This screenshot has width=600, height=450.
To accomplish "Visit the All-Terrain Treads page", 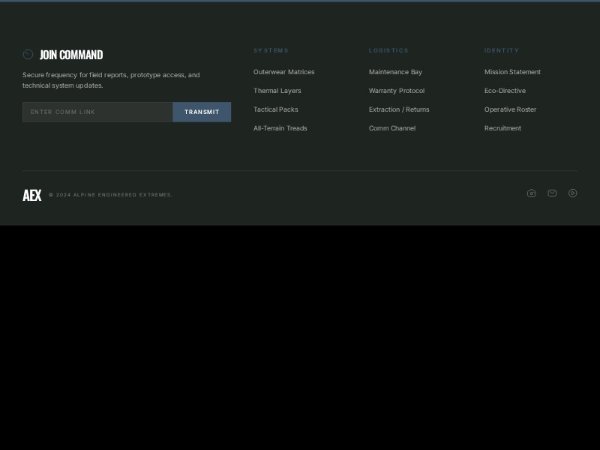I will tap(280, 128).
